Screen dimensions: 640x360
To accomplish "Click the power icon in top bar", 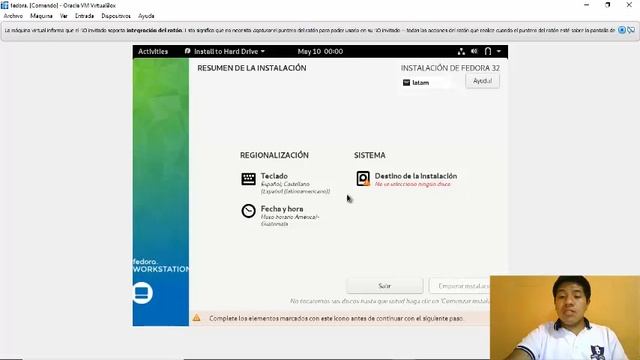I will tap(488, 51).
